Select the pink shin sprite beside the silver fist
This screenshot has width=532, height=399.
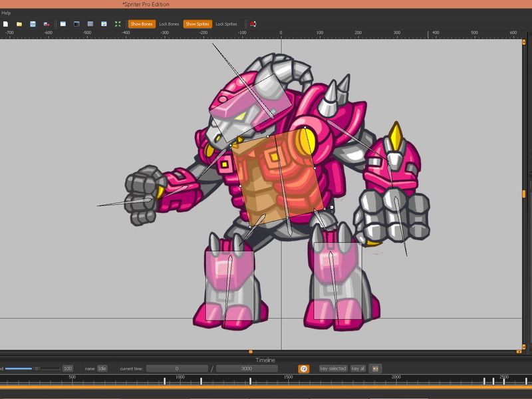point(338,281)
